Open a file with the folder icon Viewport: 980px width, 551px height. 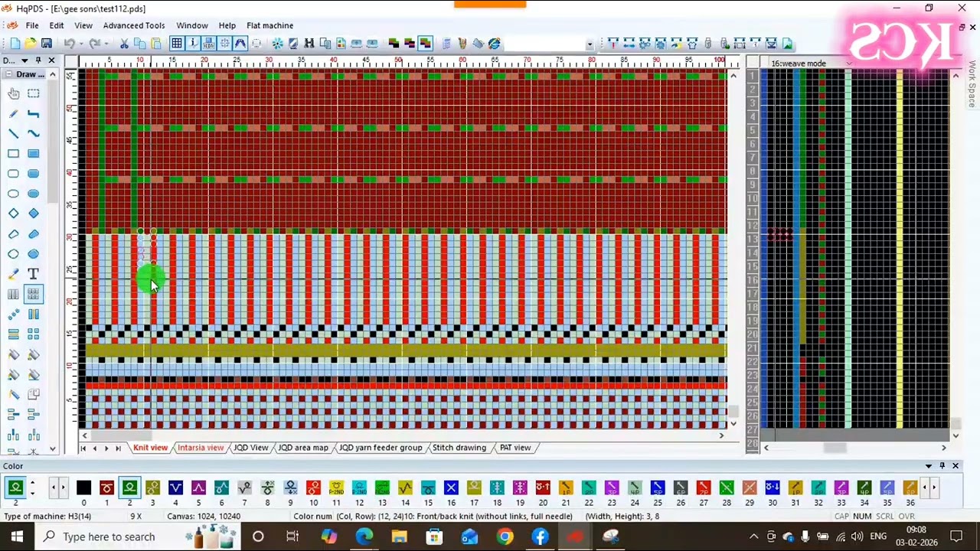coord(31,44)
